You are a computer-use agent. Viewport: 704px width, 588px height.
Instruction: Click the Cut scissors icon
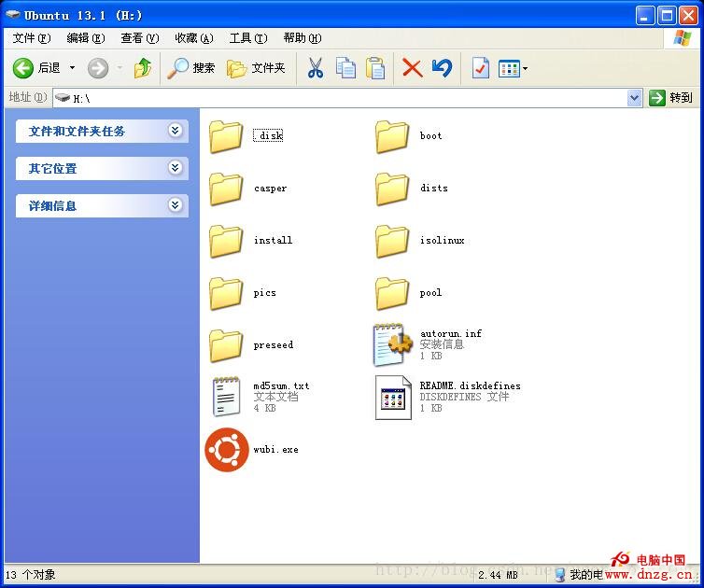[x=316, y=68]
